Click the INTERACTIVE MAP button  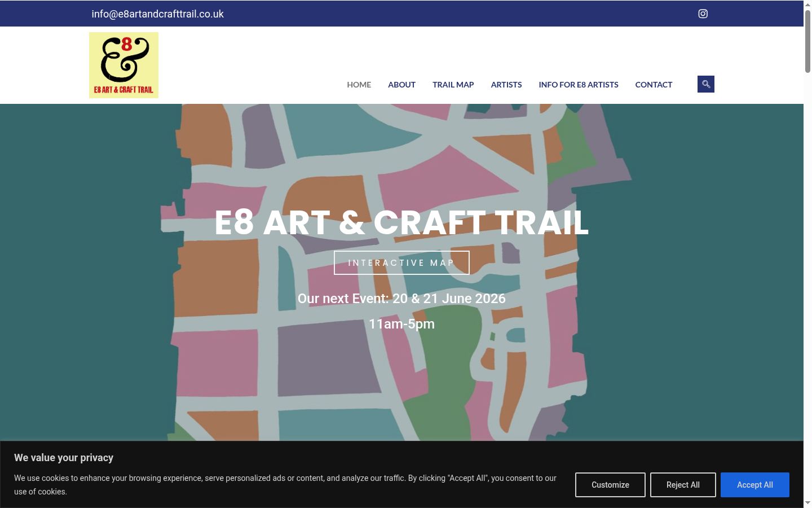401,263
